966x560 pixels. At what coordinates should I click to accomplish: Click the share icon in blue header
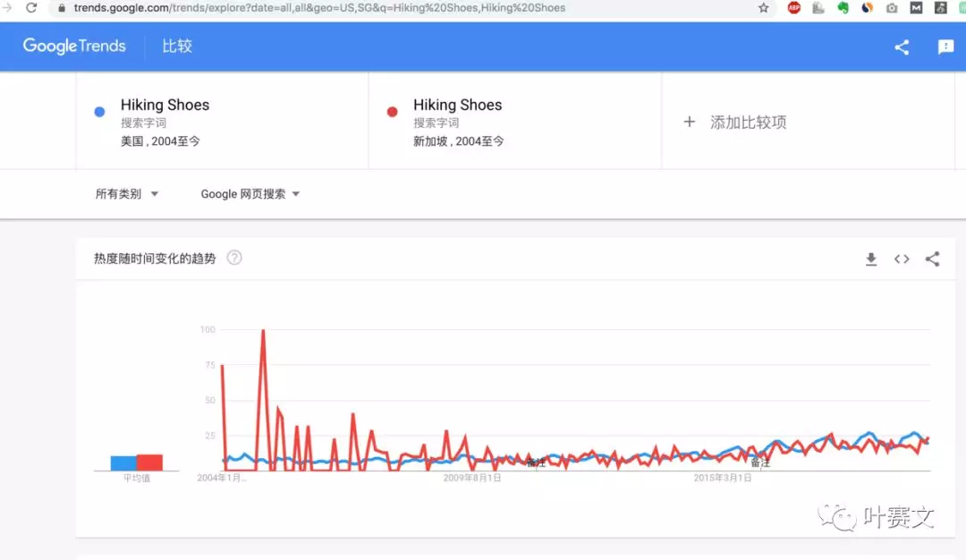(x=902, y=47)
